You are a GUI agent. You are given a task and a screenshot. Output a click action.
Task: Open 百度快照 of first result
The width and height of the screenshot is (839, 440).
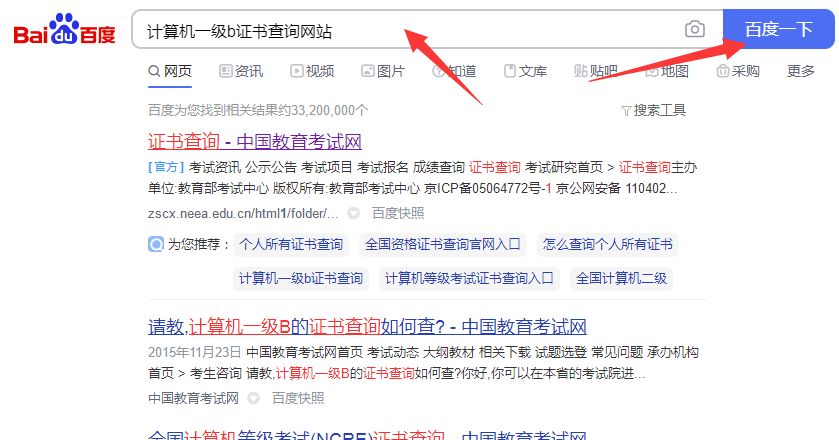tap(398, 214)
